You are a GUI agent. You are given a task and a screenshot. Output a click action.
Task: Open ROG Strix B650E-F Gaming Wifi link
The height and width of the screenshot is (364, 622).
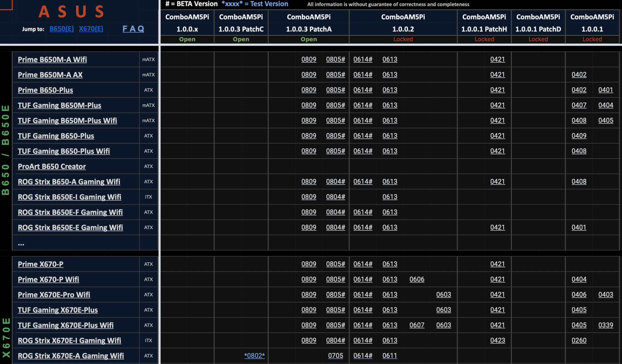(x=70, y=212)
